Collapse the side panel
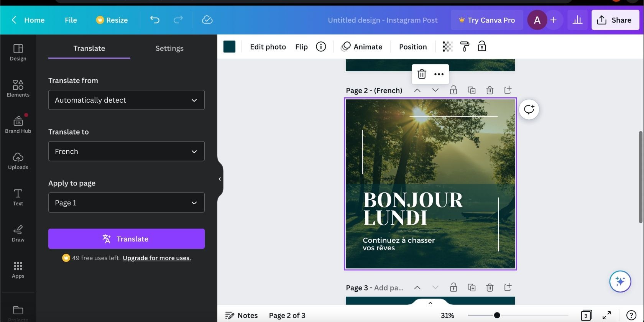The image size is (644, 322). click(x=220, y=179)
